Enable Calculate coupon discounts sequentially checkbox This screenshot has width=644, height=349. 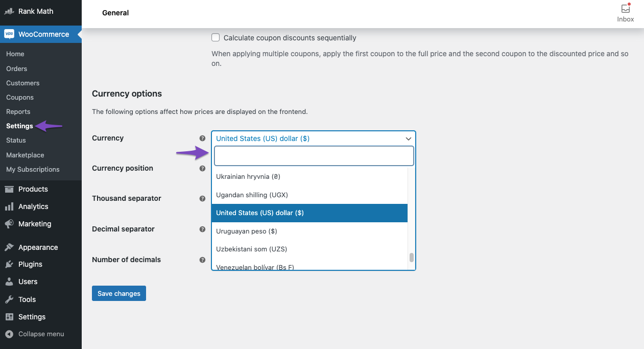click(216, 37)
